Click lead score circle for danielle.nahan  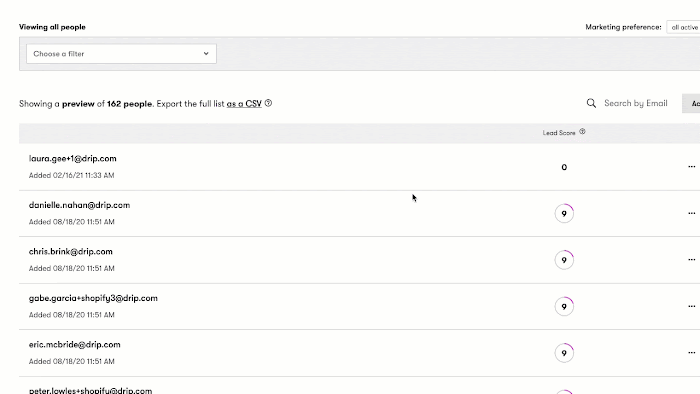(564, 213)
